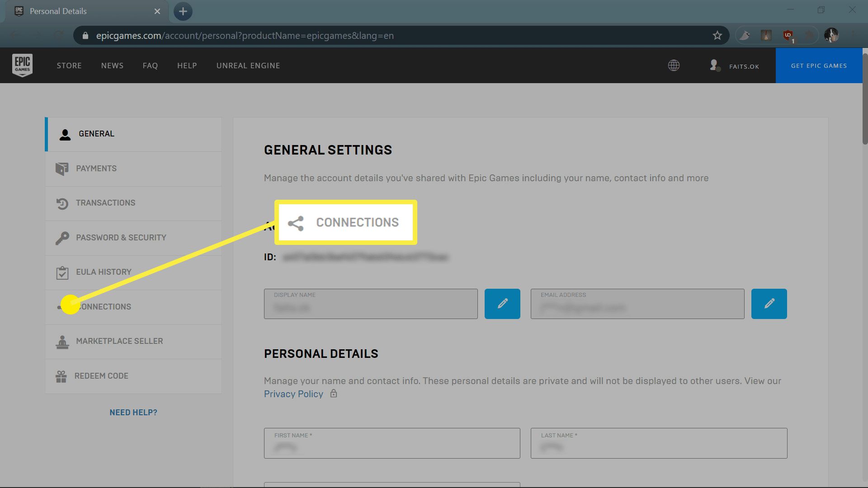The height and width of the screenshot is (488, 868).
Task: Click the site padlock icon in address bar
Action: click(85, 36)
